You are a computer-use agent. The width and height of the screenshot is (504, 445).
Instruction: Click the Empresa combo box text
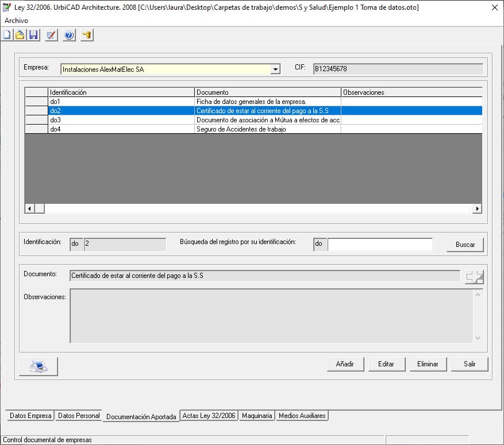click(166, 69)
